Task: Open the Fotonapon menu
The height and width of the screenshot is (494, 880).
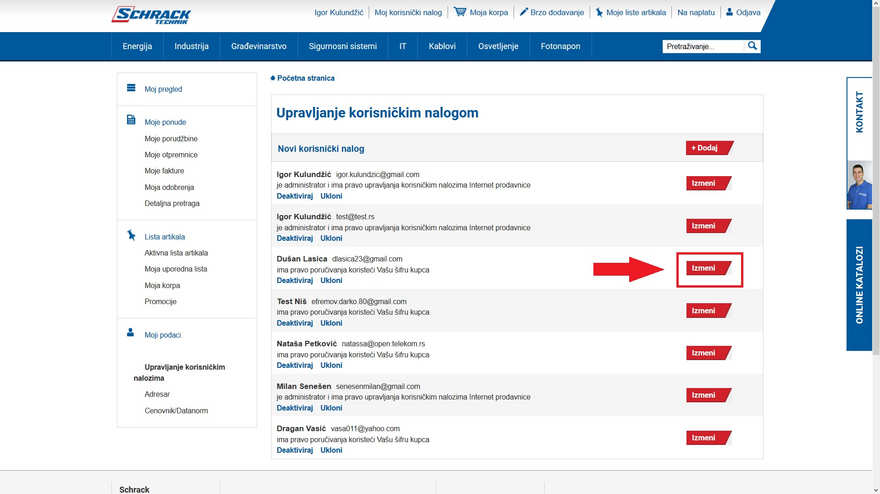Action: (x=560, y=46)
